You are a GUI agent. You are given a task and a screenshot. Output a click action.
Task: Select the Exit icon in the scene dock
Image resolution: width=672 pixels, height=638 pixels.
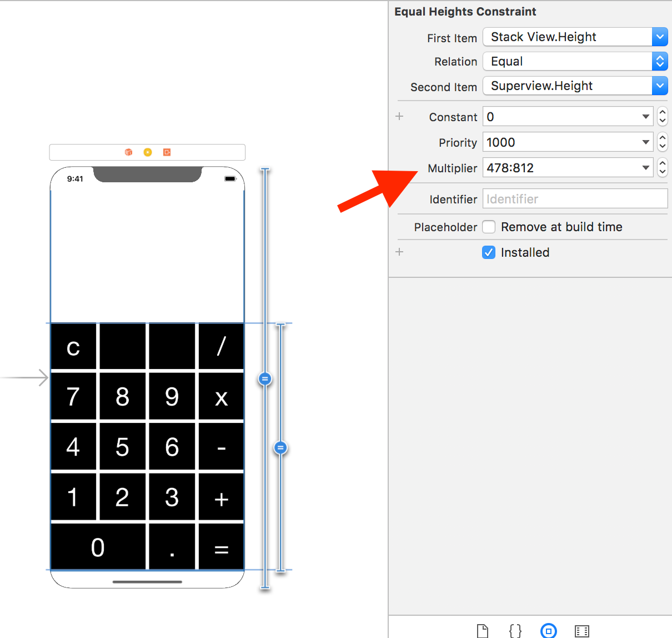[x=167, y=152]
